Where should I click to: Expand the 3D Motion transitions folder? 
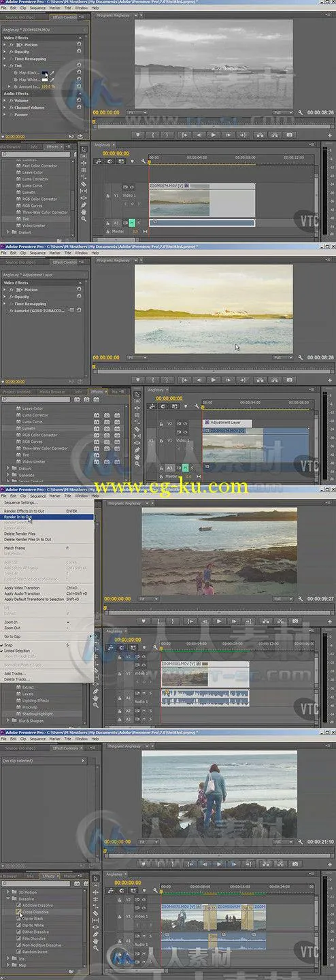point(8,892)
